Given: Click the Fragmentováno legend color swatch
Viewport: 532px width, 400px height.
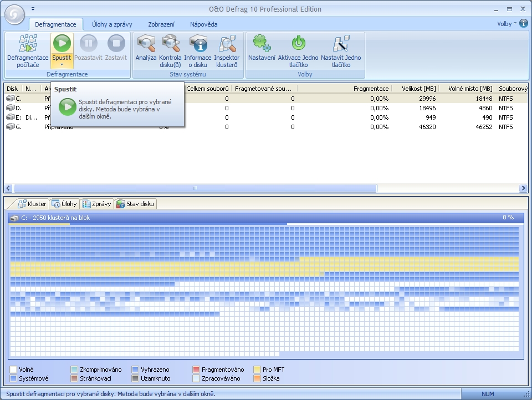Looking at the screenshot, I should coord(196,370).
